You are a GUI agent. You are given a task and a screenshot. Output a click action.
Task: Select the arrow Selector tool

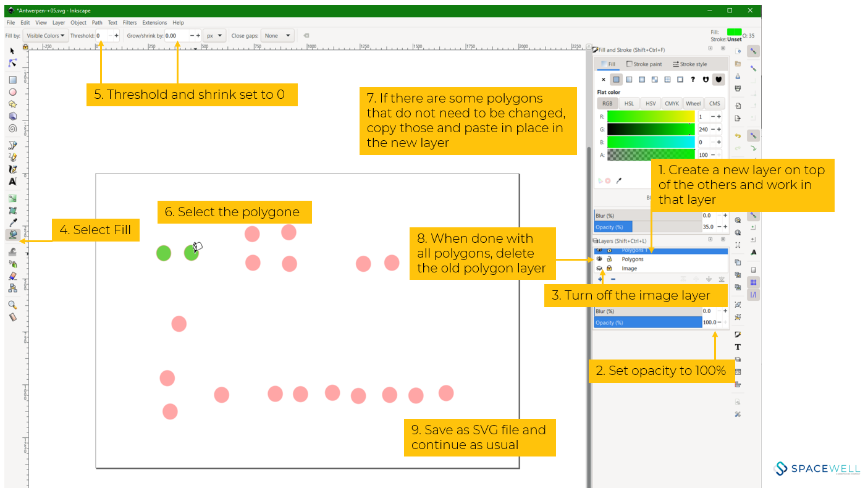point(12,51)
